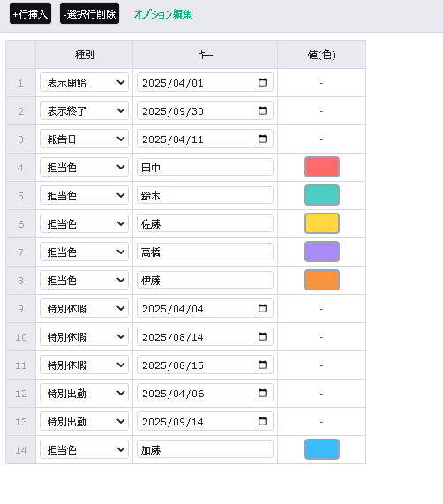
Task: Open calendar picker for 2025/04/04 date
Action: [x=262, y=308]
